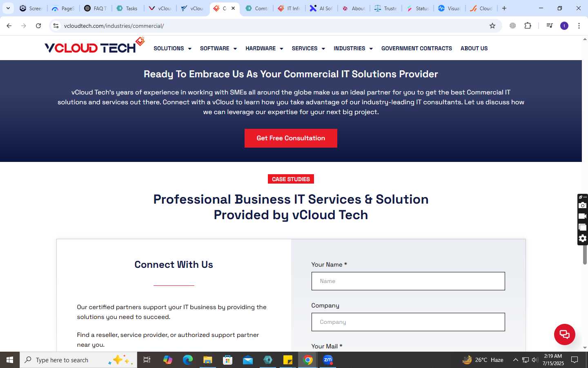Open the media control icon in toolbar
588x368 pixels.
point(550,26)
